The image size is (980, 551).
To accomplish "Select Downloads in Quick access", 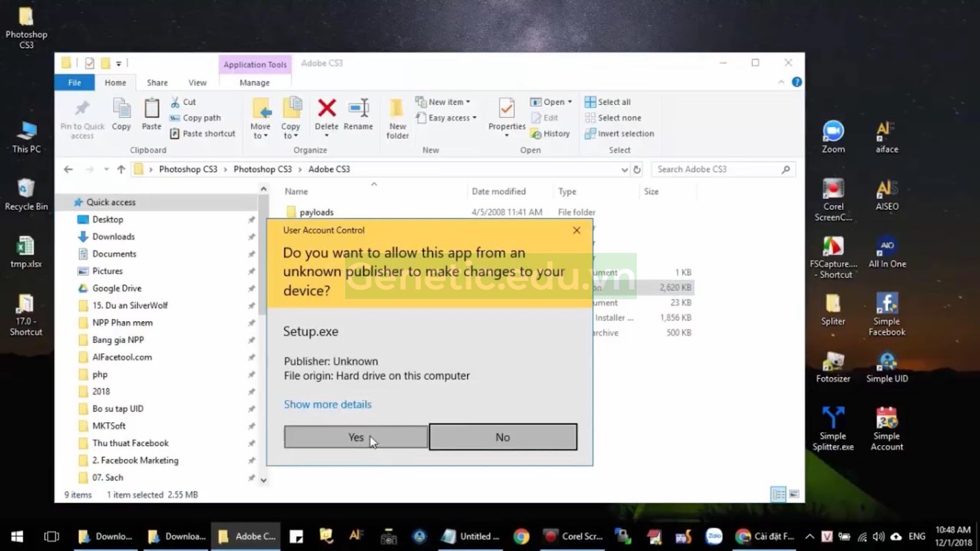I will pos(113,236).
